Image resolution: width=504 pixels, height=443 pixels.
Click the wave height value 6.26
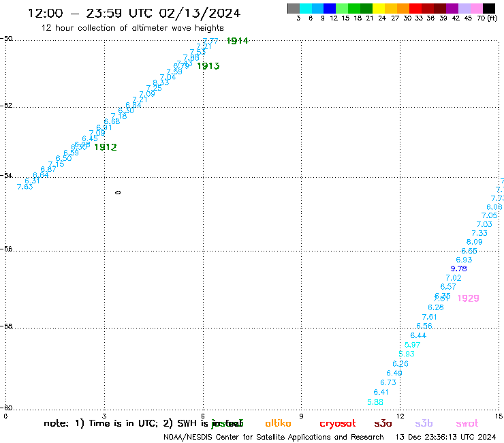(x=400, y=364)
